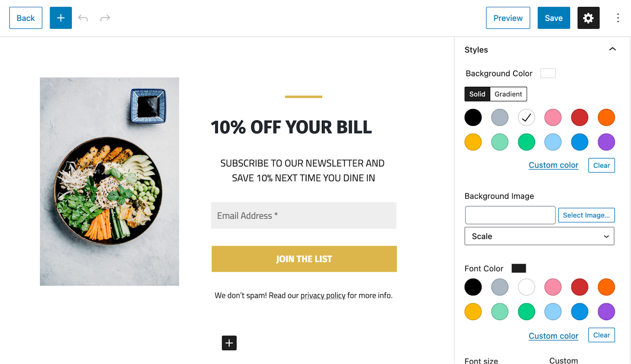Screen dimensions: 631x364
Task: Select the red Font Color swatch
Action: tap(579, 287)
